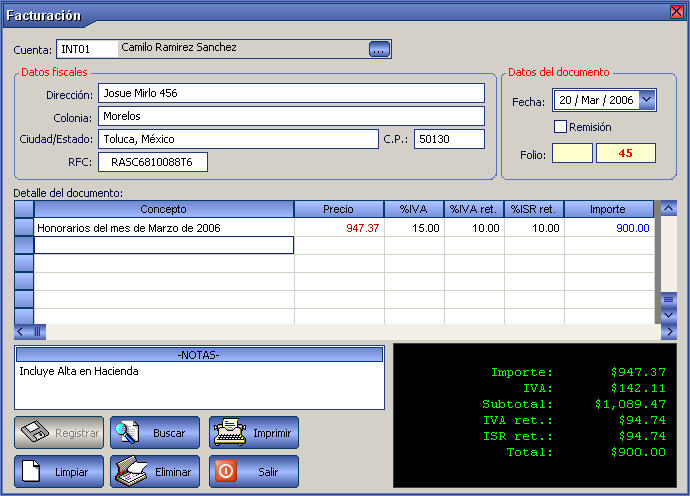The width and height of the screenshot is (690, 496).
Task: Click the Eliminar shredder icon
Action: pos(131,471)
